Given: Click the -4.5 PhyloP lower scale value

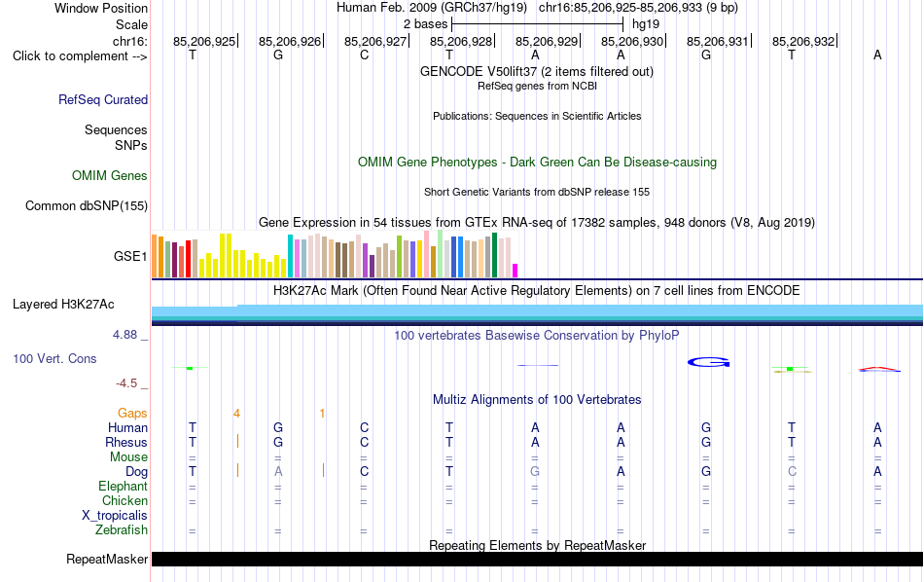Looking at the screenshot, I should [x=126, y=383].
